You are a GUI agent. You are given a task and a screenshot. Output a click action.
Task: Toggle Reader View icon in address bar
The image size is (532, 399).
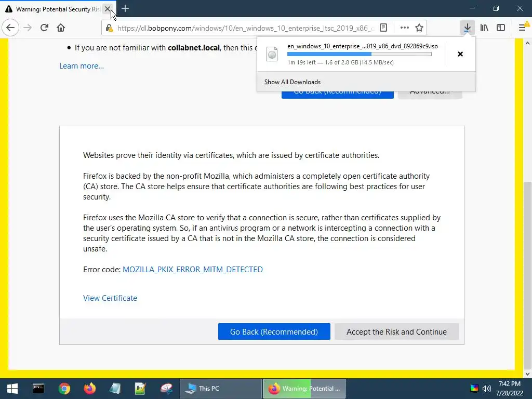[383, 28]
